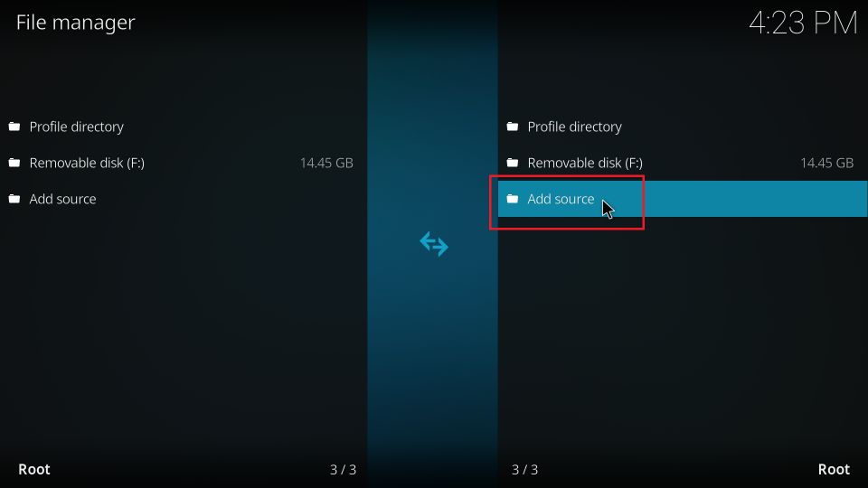Click the 3 / 3 counter under left pane

tap(344, 470)
